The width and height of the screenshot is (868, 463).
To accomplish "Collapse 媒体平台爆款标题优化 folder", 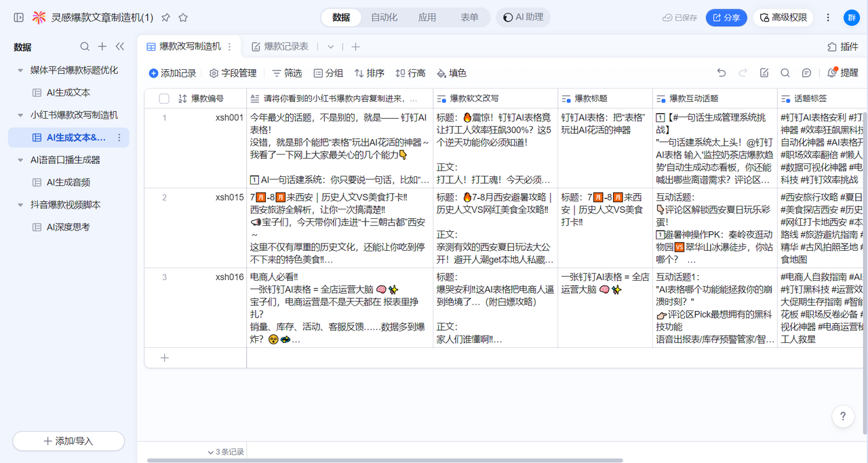I will [x=20, y=71].
